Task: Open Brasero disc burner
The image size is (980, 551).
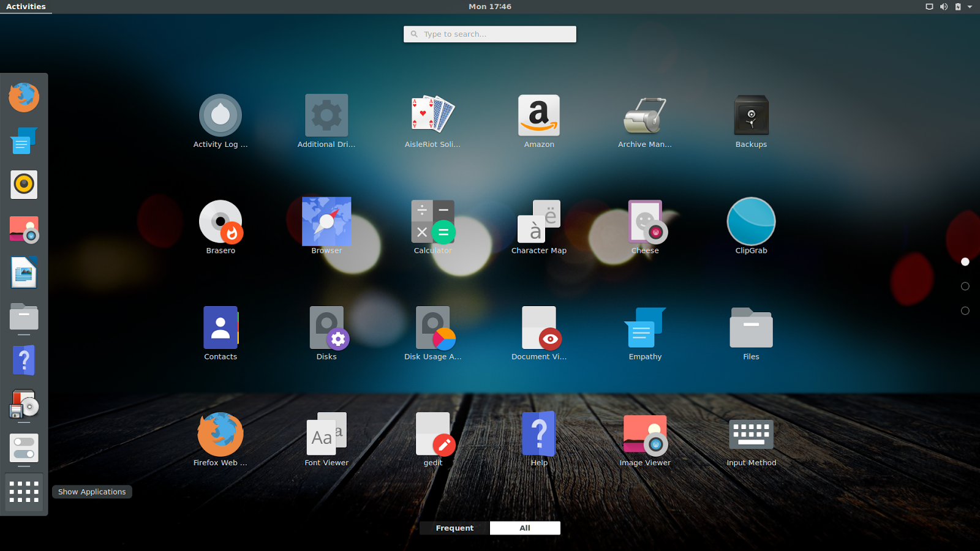Action: coord(221,227)
